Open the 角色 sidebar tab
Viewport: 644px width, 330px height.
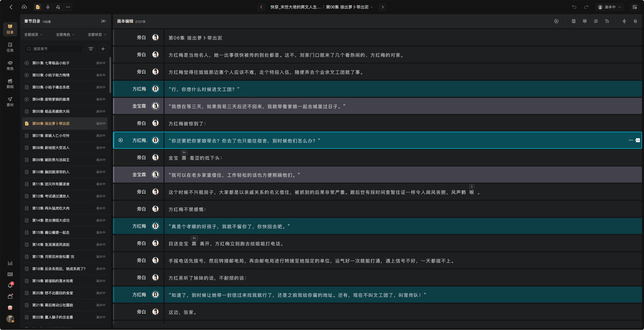pos(10,66)
